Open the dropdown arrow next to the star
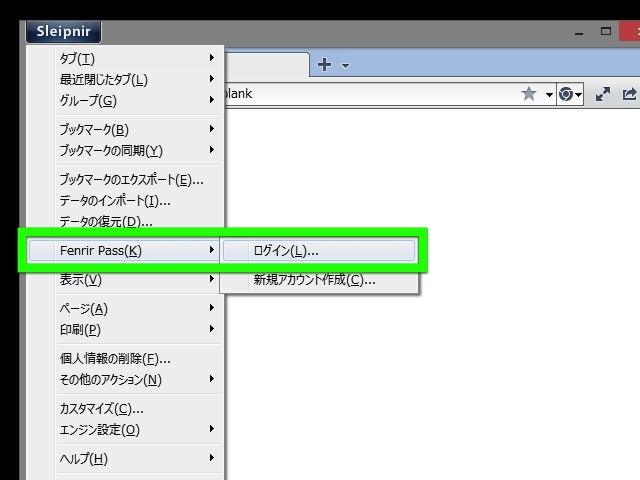Image resolution: width=640 pixels, height=480 pixels. [549, 95]
